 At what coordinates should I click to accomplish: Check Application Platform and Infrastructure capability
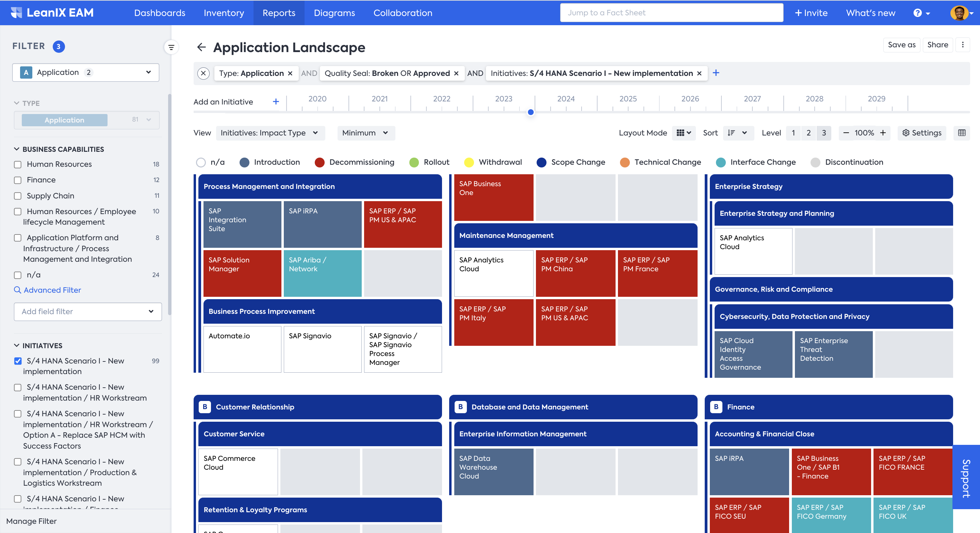point(17,238)
